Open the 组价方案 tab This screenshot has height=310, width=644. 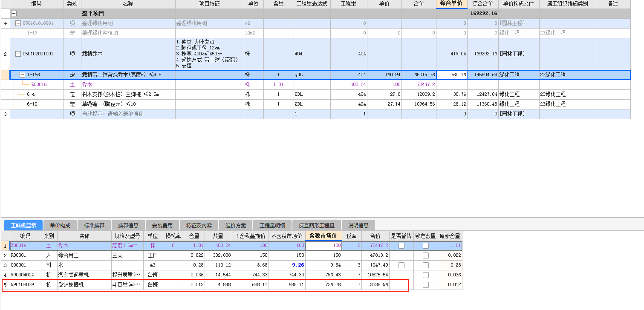pyautogui.click(x=236, y=226)
